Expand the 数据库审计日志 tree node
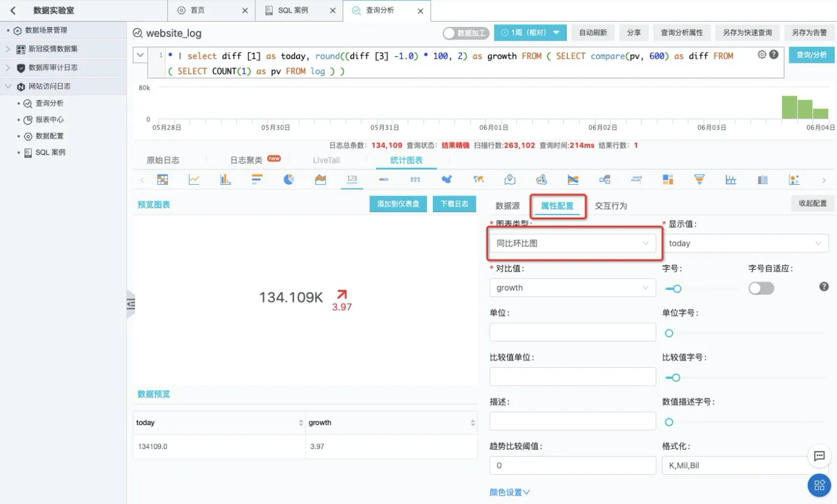Viewport: 837px width, 504px height. tap(8, 68)
